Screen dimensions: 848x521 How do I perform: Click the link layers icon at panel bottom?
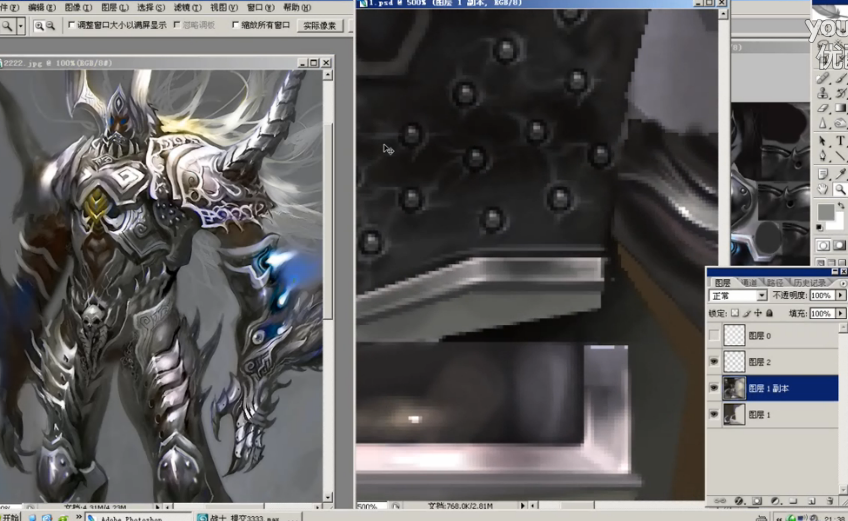[x=720, y=501]
